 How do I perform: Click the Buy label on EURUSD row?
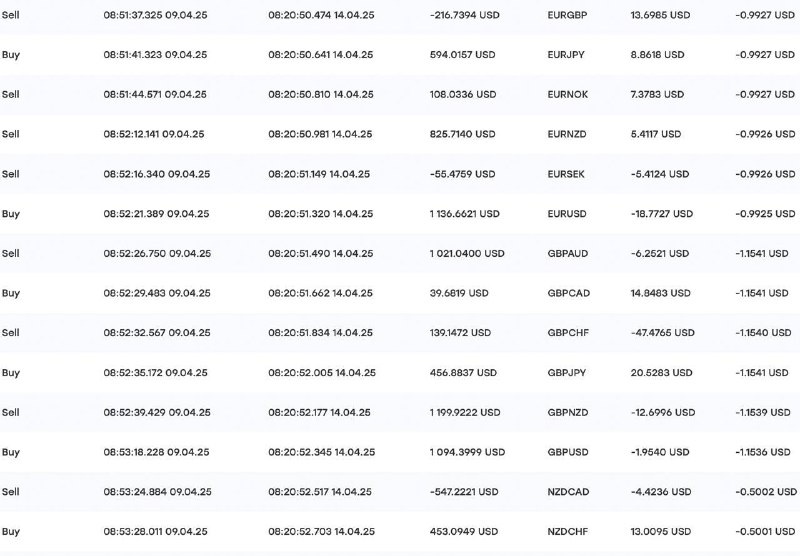pyautogui.click(x=11, y=214)
